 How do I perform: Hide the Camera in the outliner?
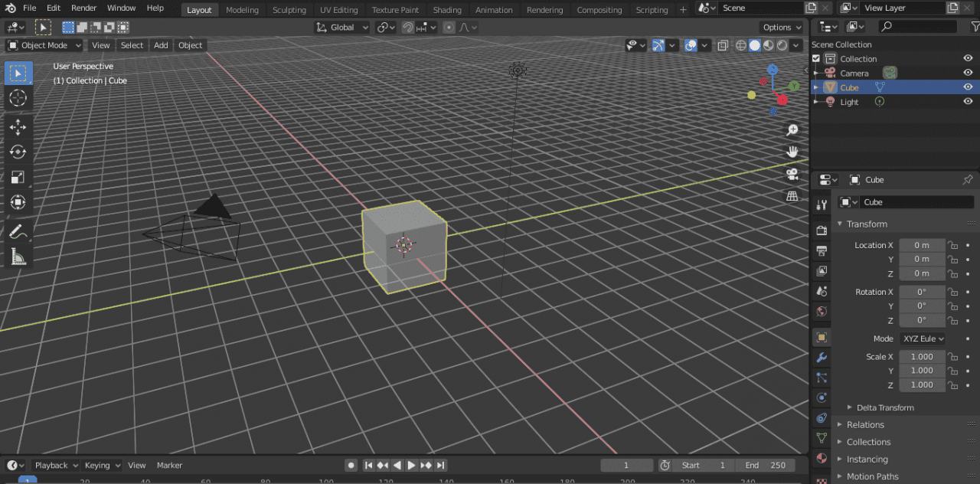coord(968,72)
